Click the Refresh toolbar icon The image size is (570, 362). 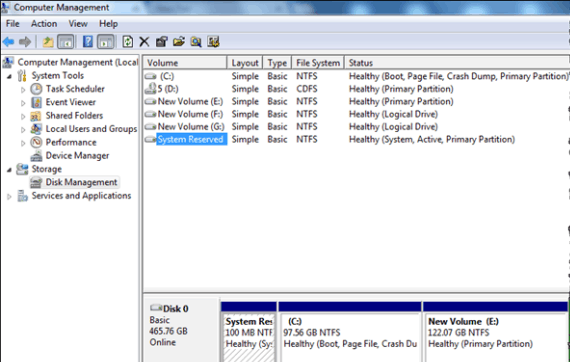pyautogui.click(x=127, y=42)
